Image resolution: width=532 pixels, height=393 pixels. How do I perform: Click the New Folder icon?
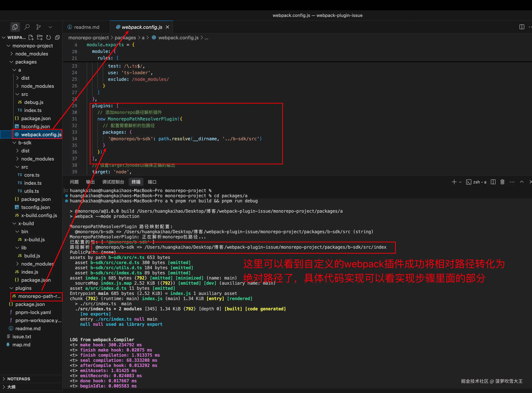point(40,38)
